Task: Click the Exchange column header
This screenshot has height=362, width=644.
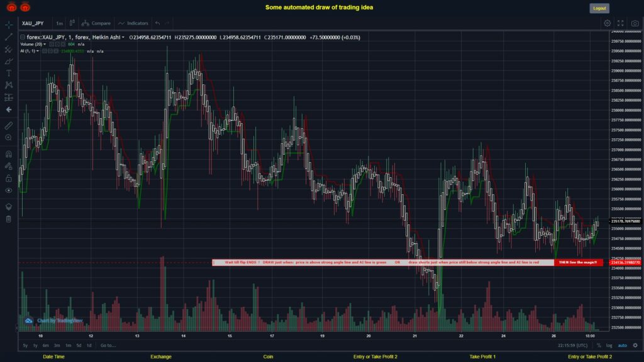Action: 161,357
